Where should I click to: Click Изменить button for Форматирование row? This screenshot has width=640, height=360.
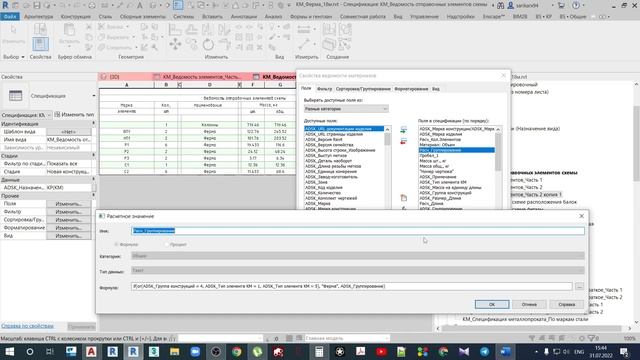[x=69, y=228]
